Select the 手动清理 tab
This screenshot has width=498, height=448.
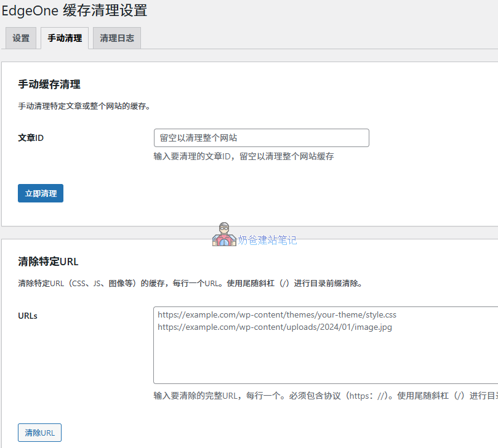point(64,38)
